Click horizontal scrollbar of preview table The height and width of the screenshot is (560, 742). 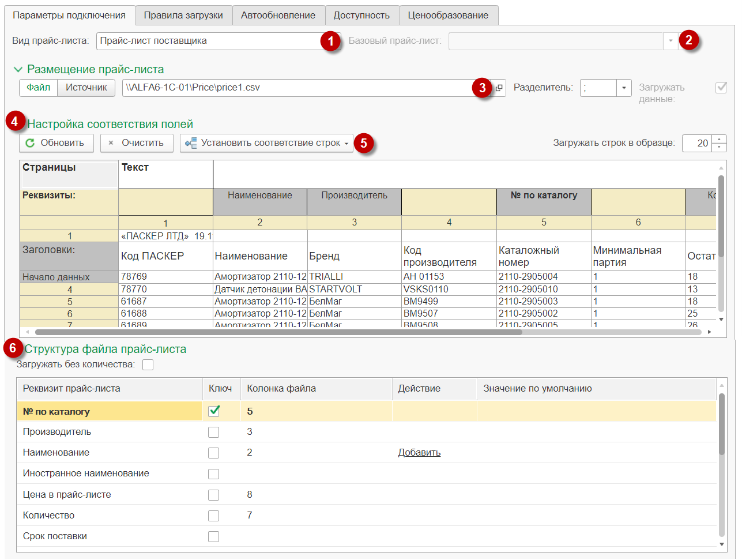pos(278,332)
